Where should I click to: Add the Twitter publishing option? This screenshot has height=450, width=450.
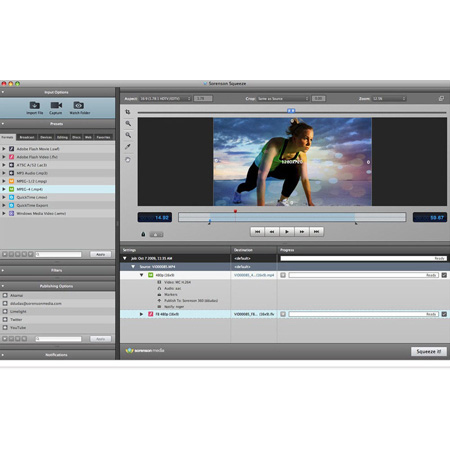[5, 319]
